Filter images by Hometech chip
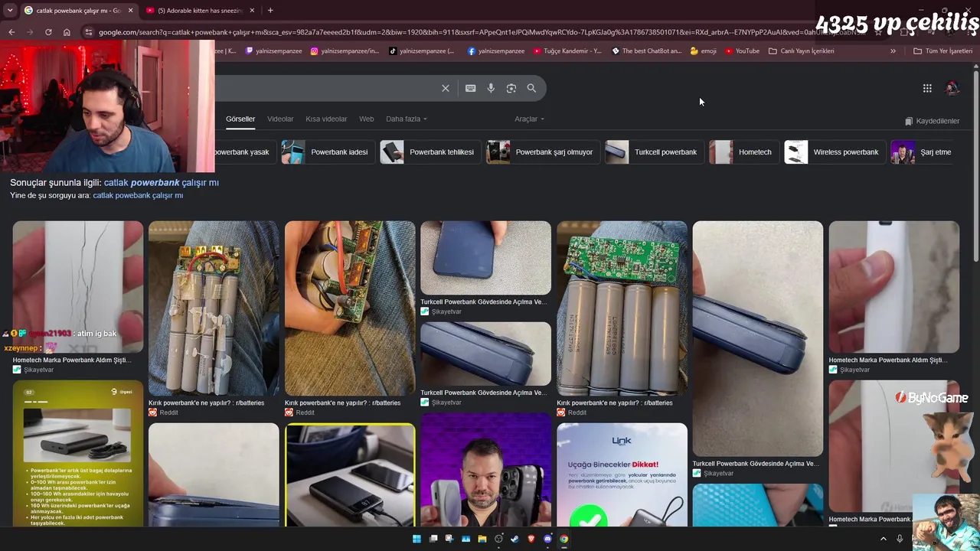This screenshot has width=980, height=551. 743,152
